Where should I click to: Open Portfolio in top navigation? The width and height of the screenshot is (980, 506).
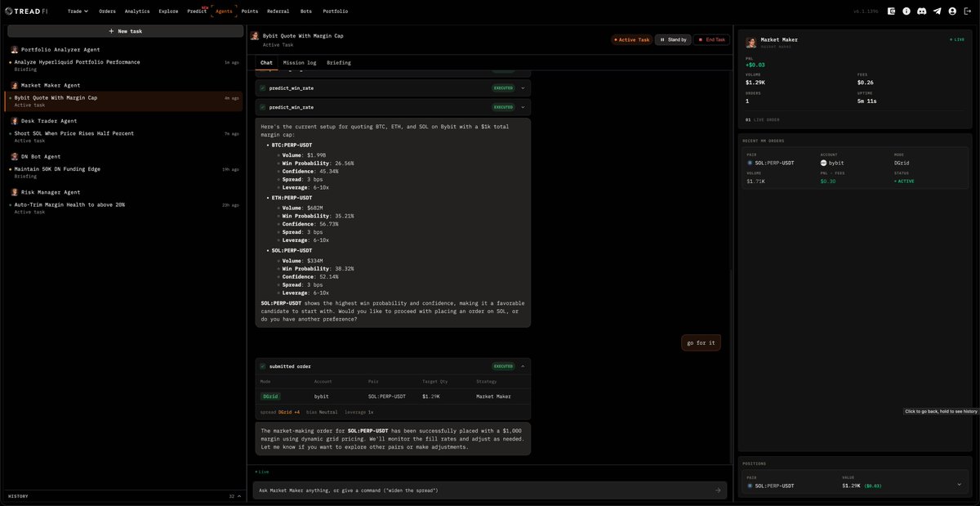click(335, 11)
